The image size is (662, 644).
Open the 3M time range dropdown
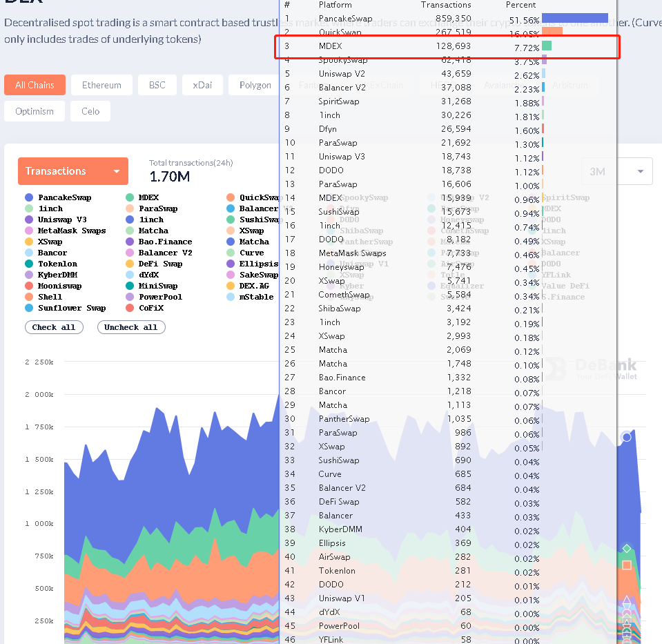(x=617, y=171)
